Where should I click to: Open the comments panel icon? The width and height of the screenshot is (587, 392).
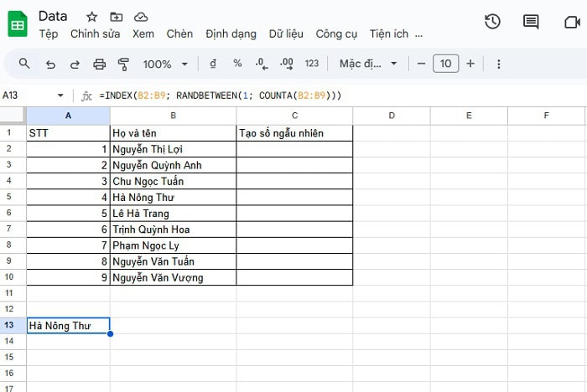click(531, 23)
